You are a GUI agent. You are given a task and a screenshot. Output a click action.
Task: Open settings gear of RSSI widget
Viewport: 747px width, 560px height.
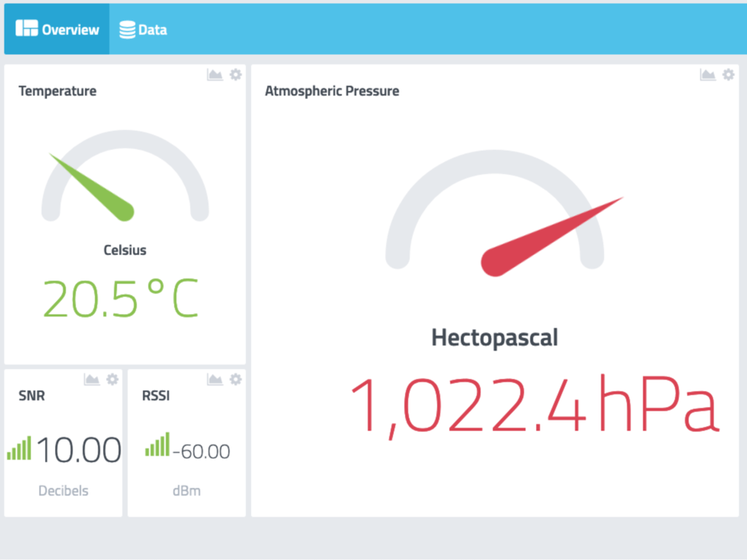pos(236,379)
